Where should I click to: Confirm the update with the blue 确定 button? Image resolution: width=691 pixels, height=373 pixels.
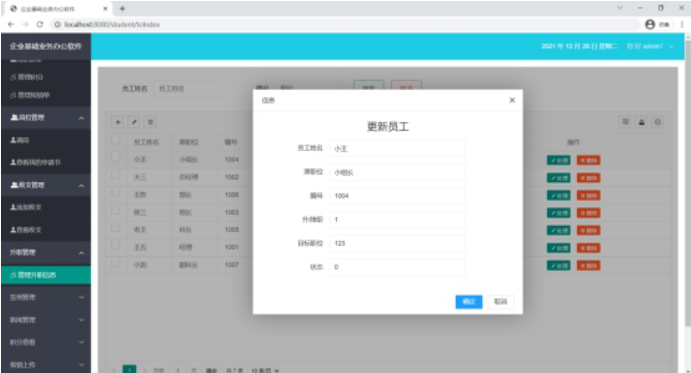click(468, 302)
